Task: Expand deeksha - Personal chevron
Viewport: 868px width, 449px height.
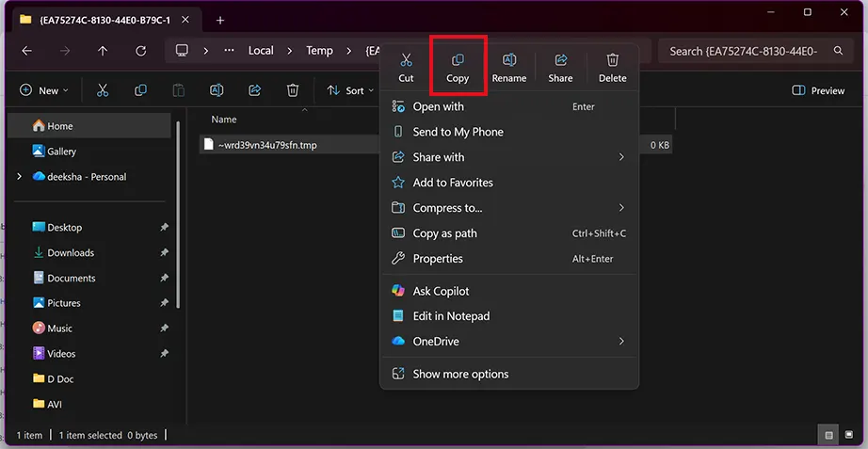Action: pyautogui.click(x=20, y=177)
